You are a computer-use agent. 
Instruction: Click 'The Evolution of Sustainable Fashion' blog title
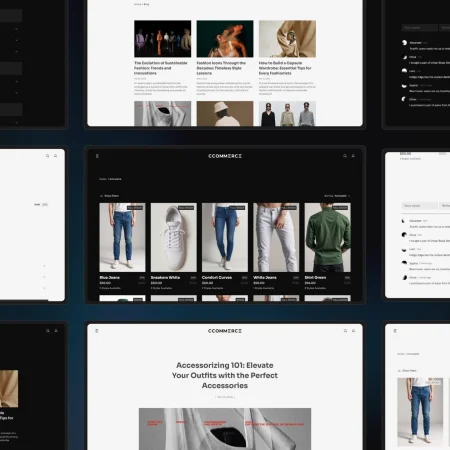coord(161,68)
